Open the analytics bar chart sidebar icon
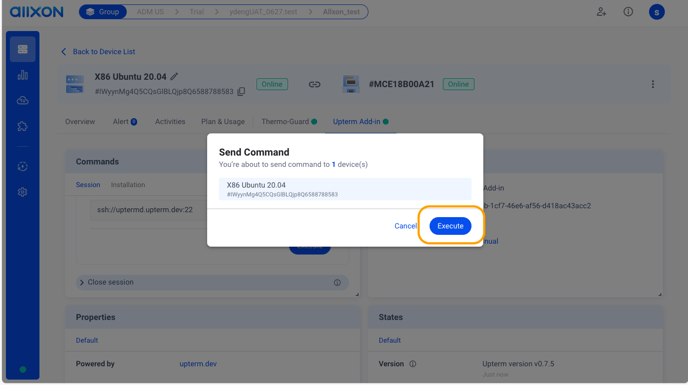Screen dimensions: 688x385 click(23, 75)
